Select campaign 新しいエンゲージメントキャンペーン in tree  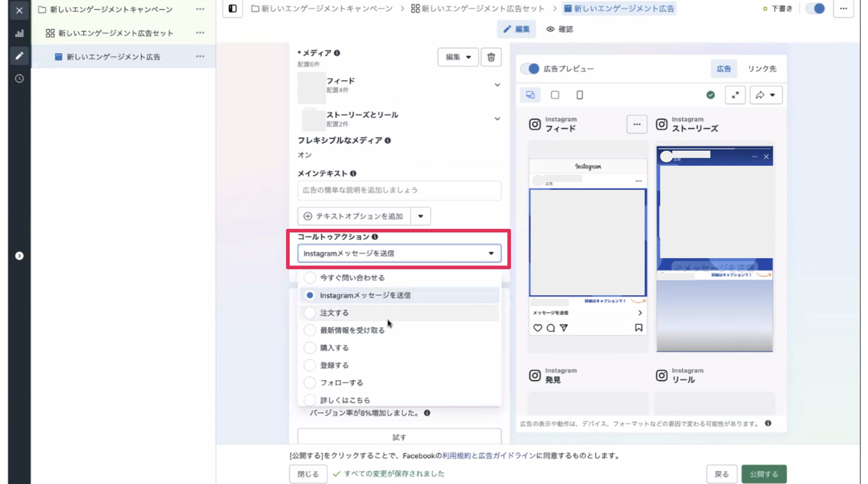pos(111,9)
